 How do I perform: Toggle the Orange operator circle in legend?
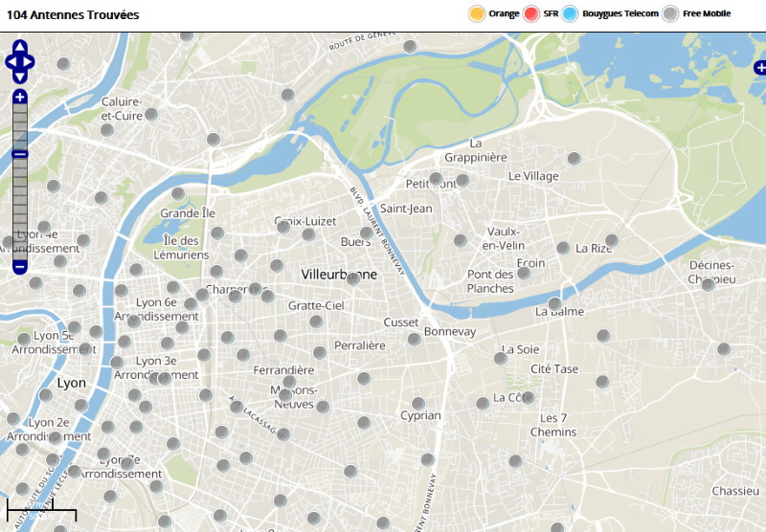[476, 13]
